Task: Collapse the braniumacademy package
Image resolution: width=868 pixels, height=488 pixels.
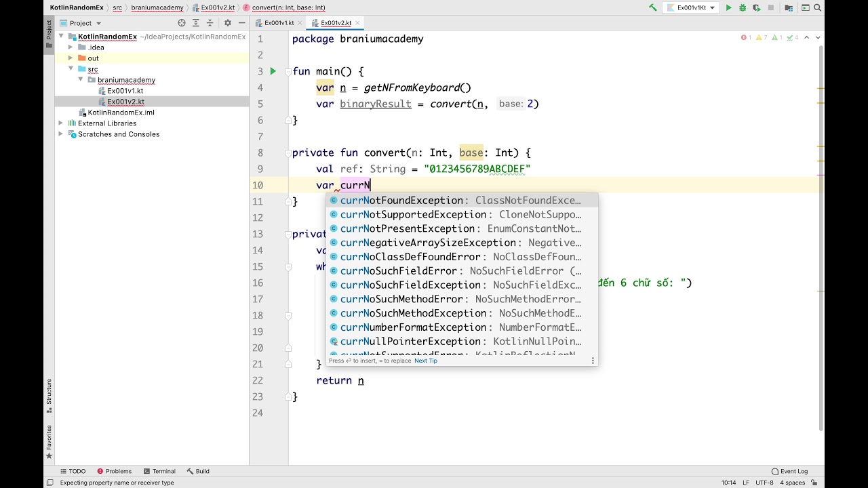Action: [x=81, y=80]
